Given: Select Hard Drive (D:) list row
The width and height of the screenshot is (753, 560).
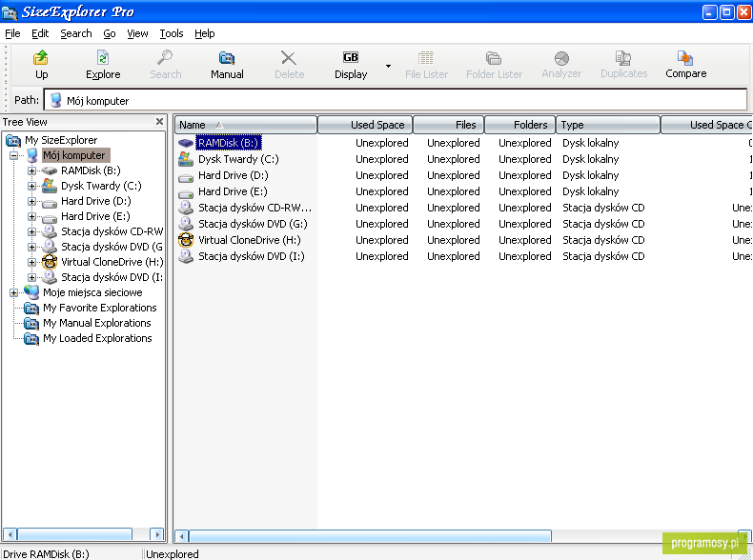Looking at the screenshot, I should coord(233,175).
